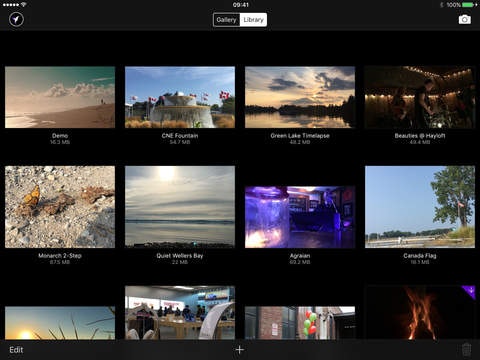This screenshot has height=360, width=480.
Task: Open the Canada Flag thumbnail
Action: point(420,207)
